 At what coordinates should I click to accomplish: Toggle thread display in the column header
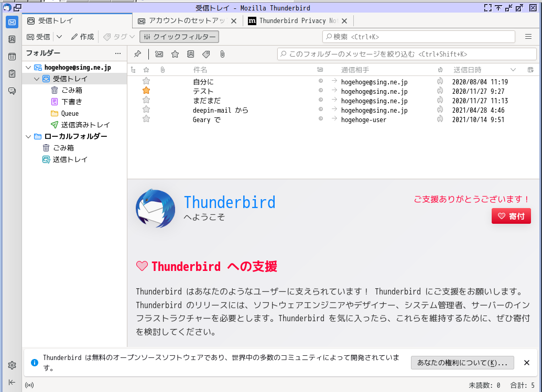coord(134,70)
